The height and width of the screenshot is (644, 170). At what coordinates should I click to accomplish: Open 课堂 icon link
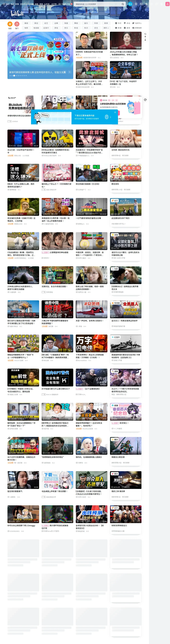coord(127,28)
